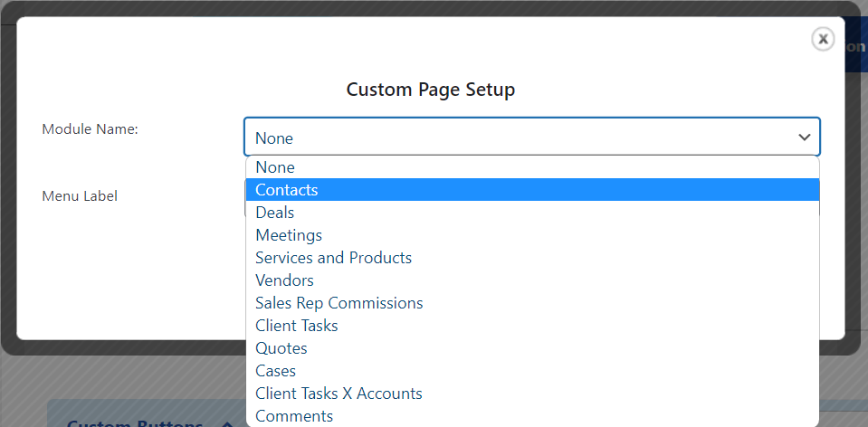This screenshot has height=427, width=868.
Task: Choose Quotes from the module list
Action: click(532, 348)
